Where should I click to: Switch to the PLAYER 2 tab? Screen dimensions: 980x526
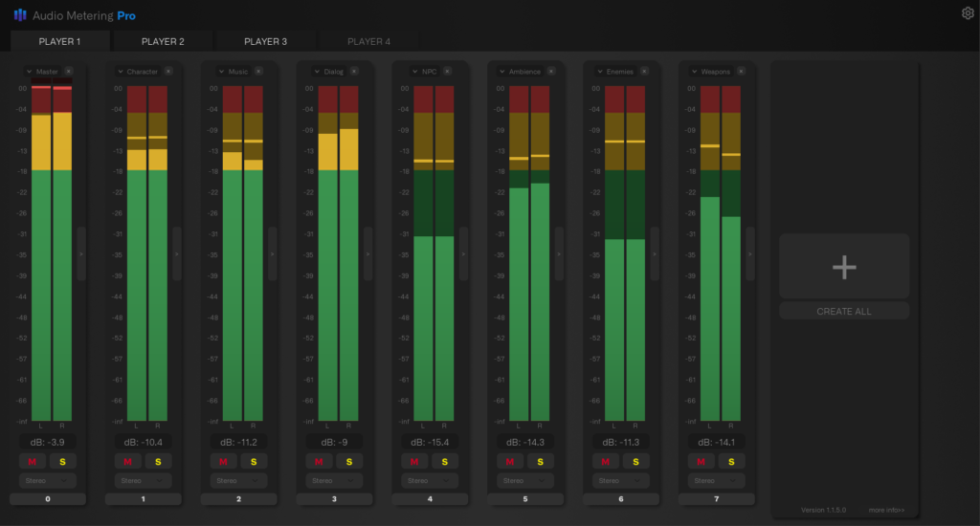[x=163, y=41]
